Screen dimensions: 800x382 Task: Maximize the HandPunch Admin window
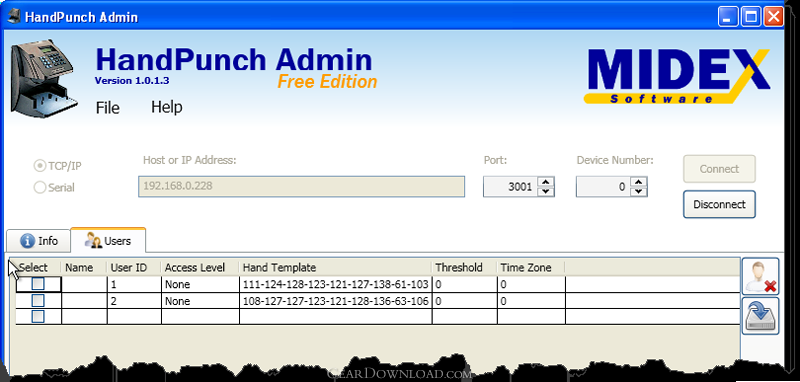(751, 17)
